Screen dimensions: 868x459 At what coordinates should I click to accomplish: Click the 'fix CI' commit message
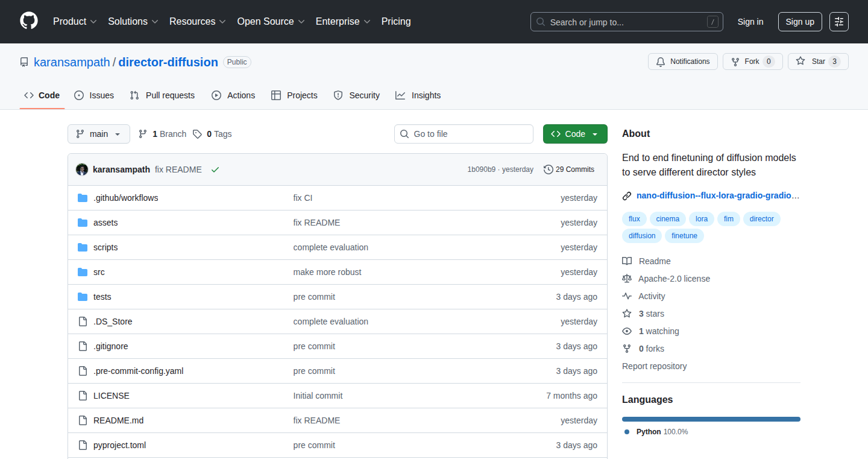click(303, 198)
